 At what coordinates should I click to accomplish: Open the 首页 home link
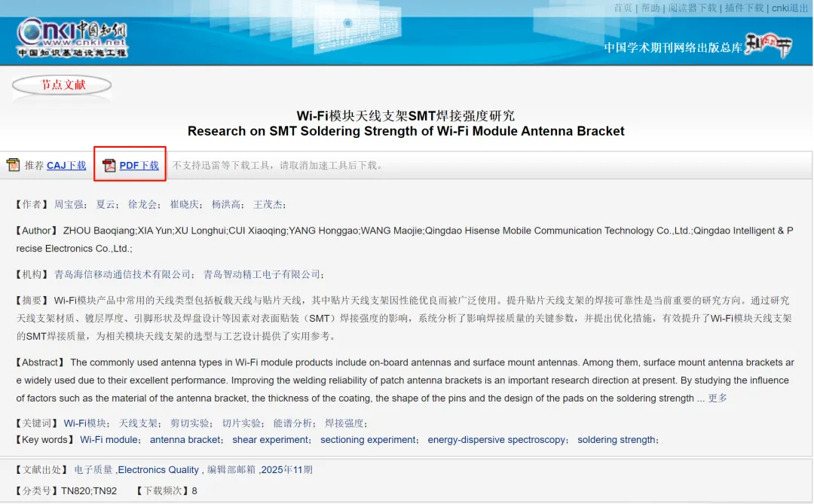point(623,8)
